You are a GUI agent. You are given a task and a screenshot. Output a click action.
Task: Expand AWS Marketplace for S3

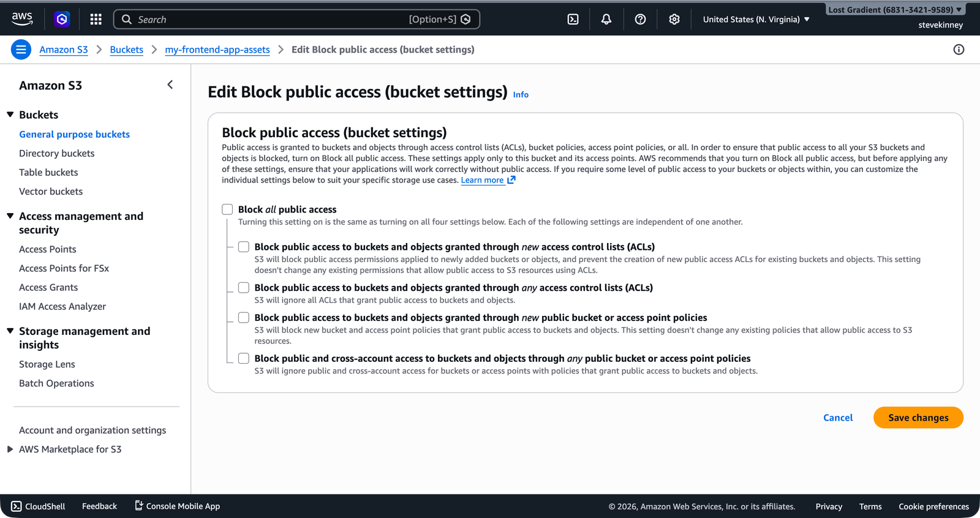click(10, 449)
